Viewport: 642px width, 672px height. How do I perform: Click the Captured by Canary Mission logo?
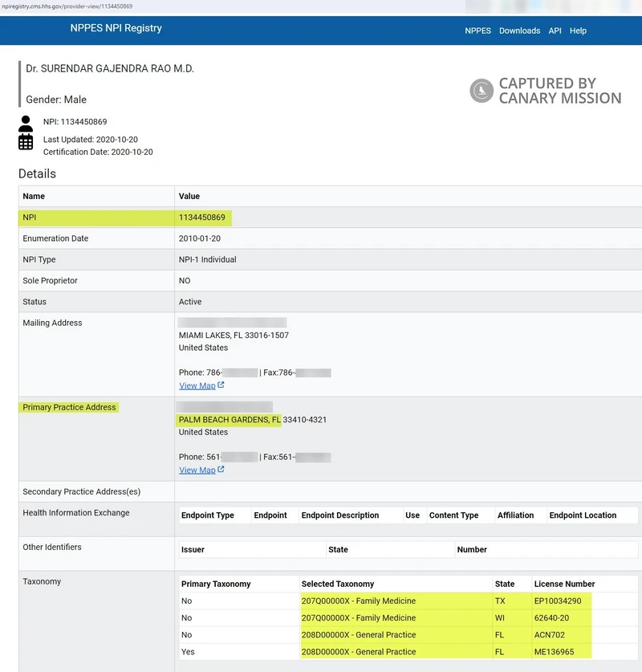[547, 91]
